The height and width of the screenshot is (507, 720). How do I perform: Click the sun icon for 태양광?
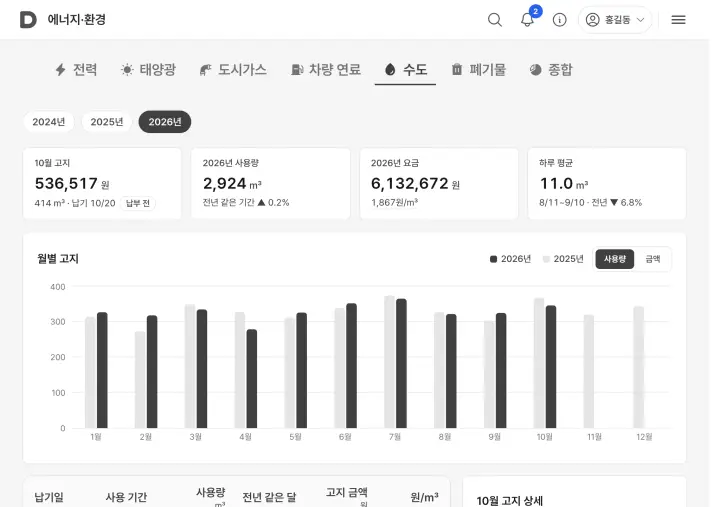pyautogui.click(x=127, y=70)
